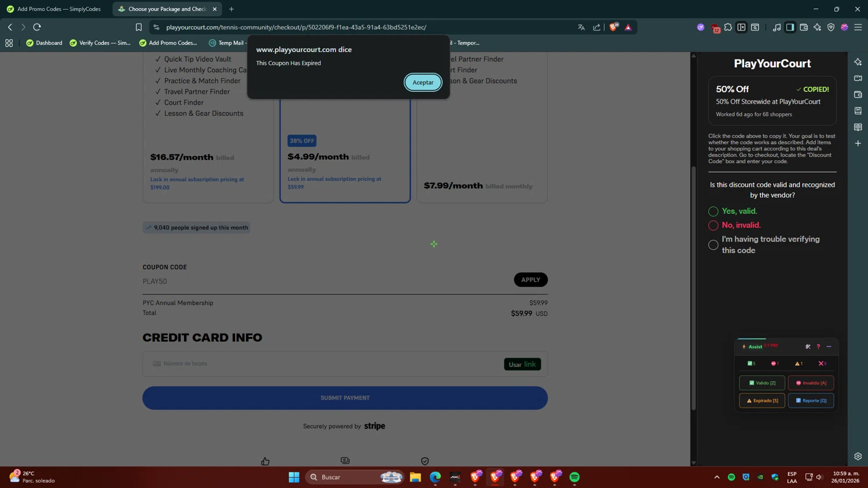Image resolution: width=868 pixels, height=488 pixels.
Task: Open the Windows Start menu
Action: coord(294,477)
